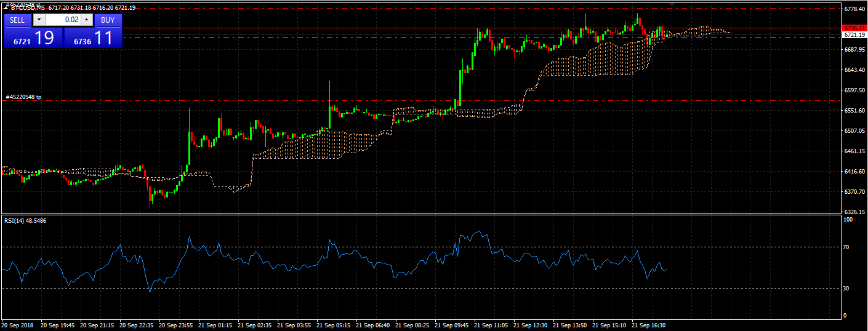Click the 21 Sep 03:55 time axis label
The height and width of the screenshot is (331, 868).
(294, 325)
